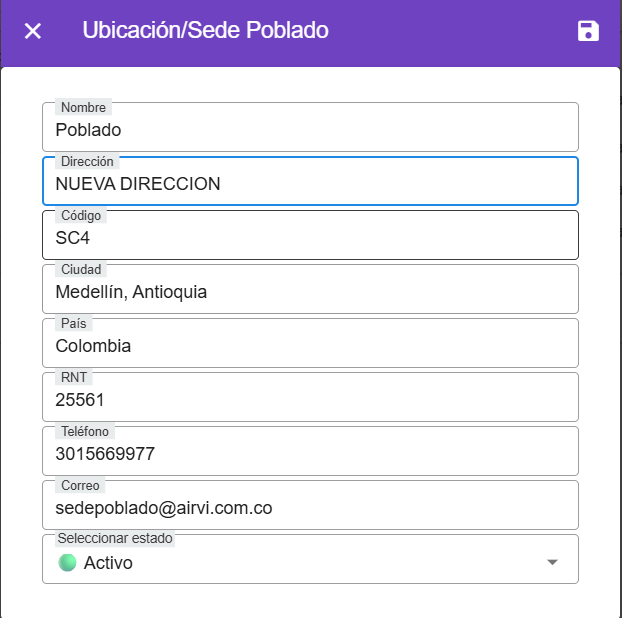Image resolution: width=622 pixels, height=618 pixels.
Task: Focus the País field showing Colombia
Action: 310,346
